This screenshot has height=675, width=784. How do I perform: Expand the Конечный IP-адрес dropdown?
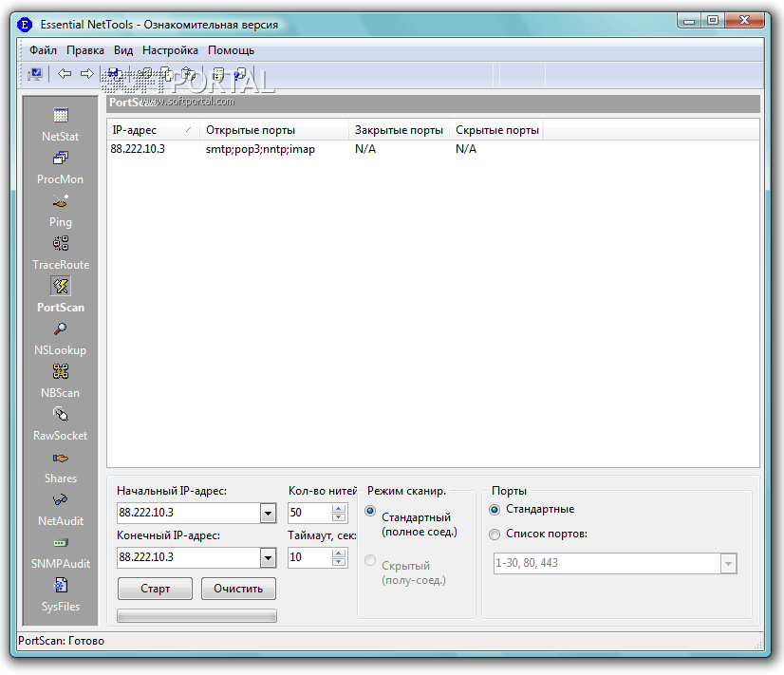pos(268,557)
